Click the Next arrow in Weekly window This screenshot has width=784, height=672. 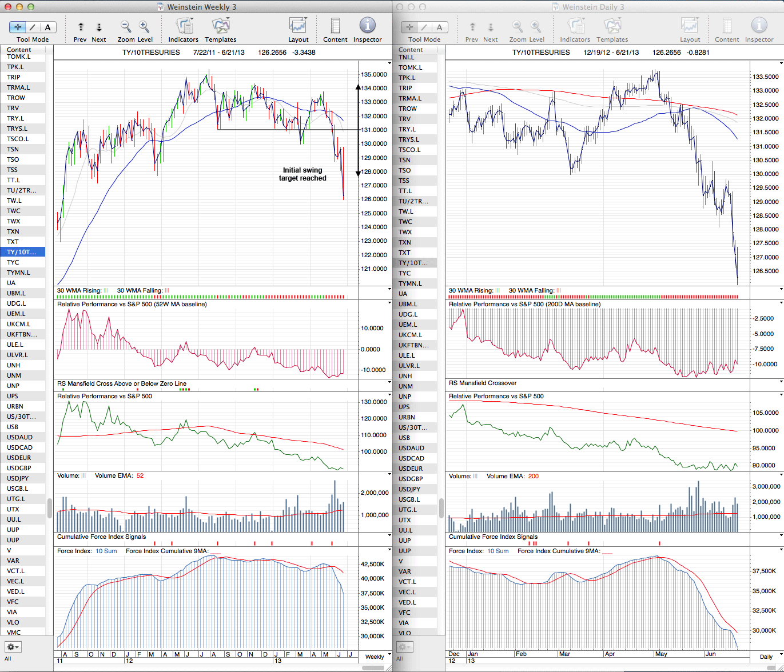click(x=99, y=27)
